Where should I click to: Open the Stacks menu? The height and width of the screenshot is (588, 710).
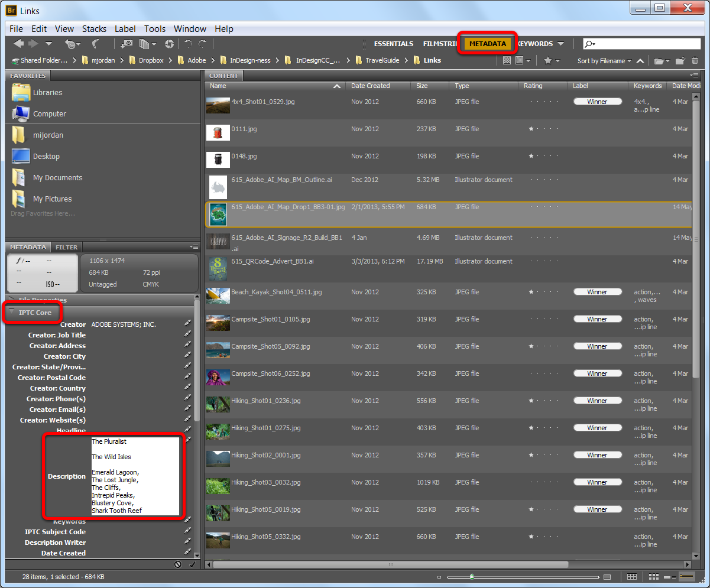pos(94,28)
